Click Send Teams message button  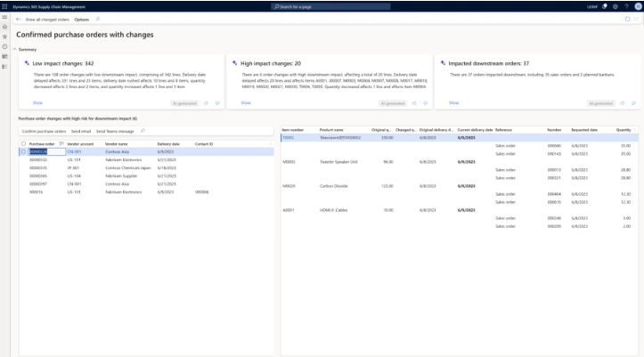coord(116,131)
